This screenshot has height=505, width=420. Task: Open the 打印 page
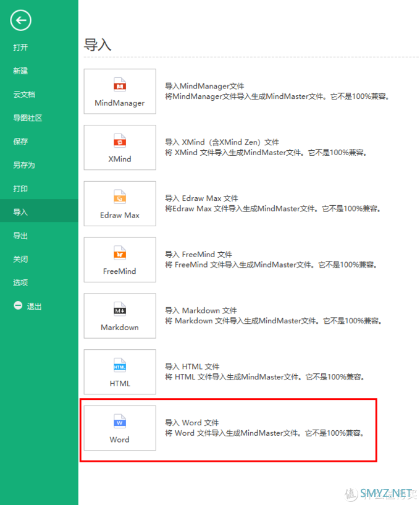coord(20,189)
